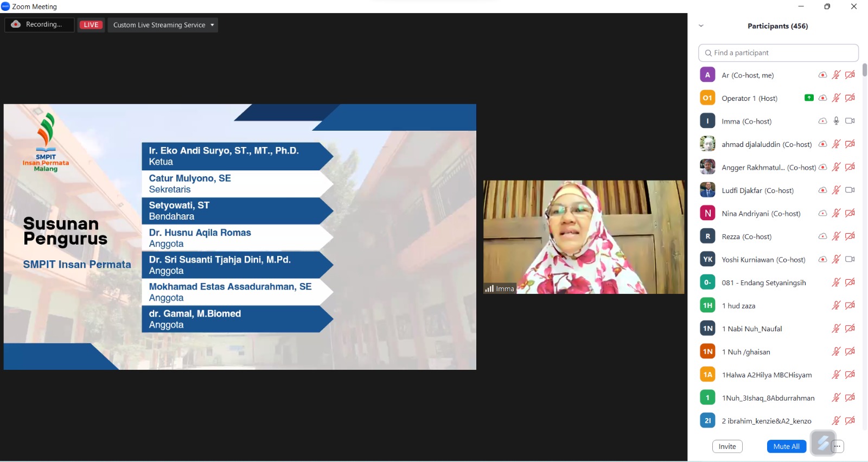This screenshot has width=868, height=462.
Task: Click Operator 1 green screen share icon
Action: [x=809, y=98]
